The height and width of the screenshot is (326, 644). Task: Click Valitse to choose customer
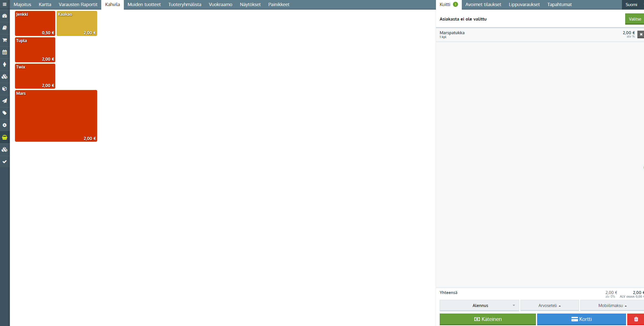[x=635, y=19]
